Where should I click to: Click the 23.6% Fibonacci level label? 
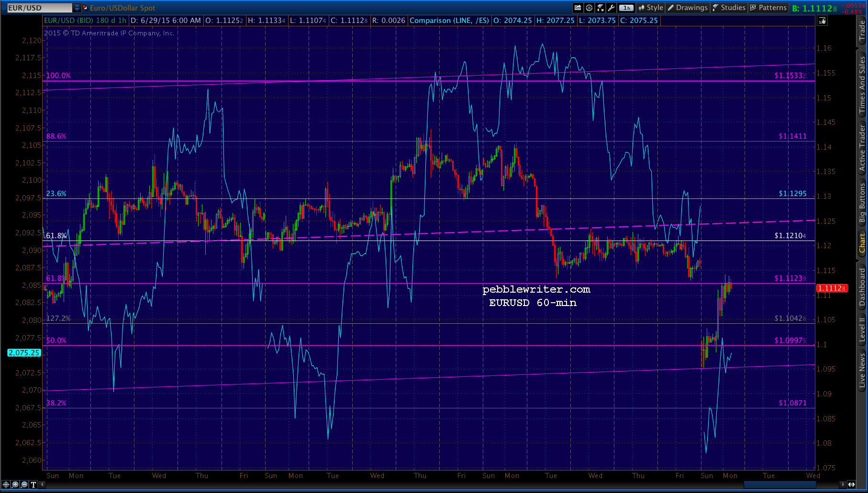click(x=56, y=194)
